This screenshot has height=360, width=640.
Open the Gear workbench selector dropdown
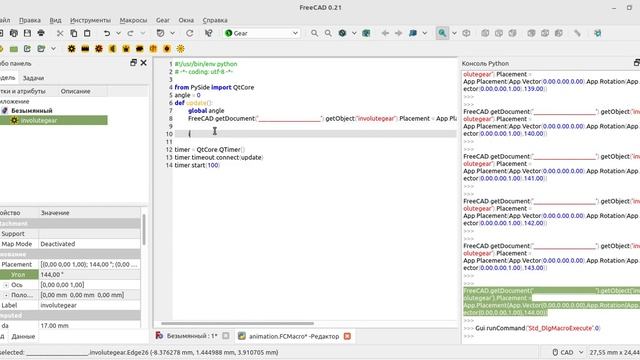pyautogui.click(x=262, y=33)
